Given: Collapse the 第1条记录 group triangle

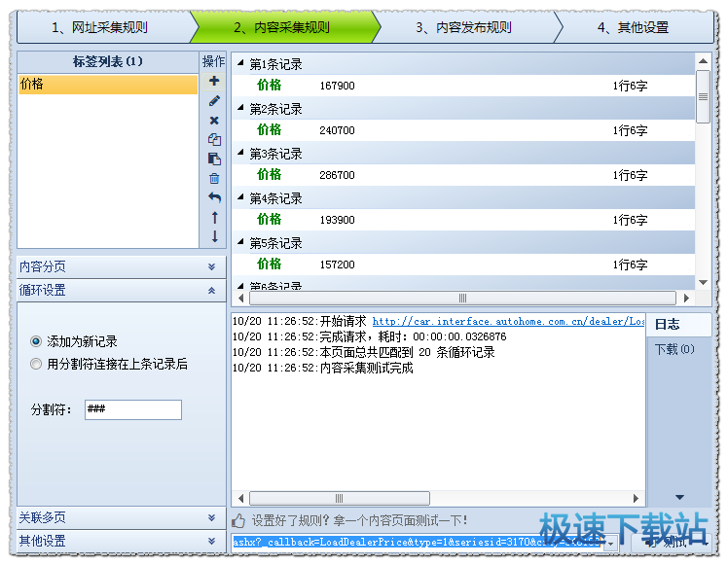Looking at the screenshot, I should tap(241, 64).
